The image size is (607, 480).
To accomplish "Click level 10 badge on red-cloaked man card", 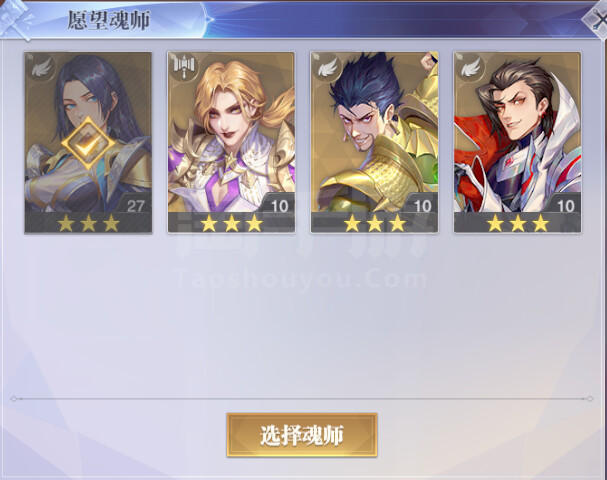I will [x=566, y=206].
